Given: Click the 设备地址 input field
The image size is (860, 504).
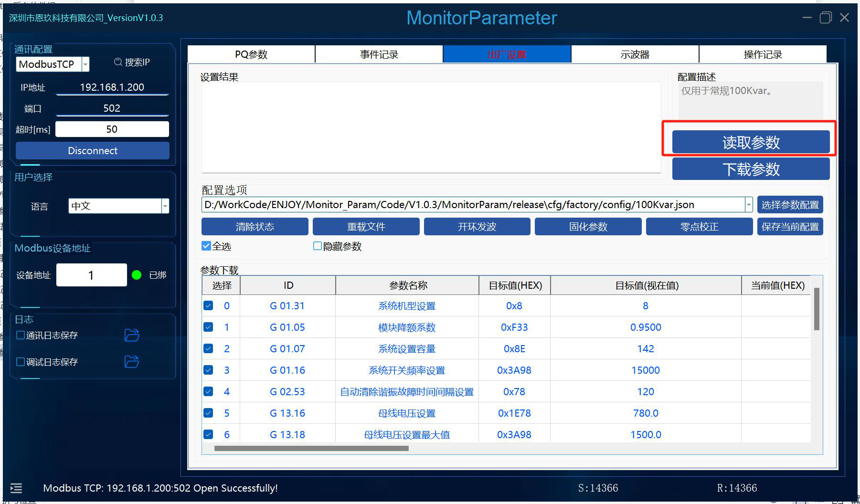Looking at the screenshot, I should tap(92, 275).
